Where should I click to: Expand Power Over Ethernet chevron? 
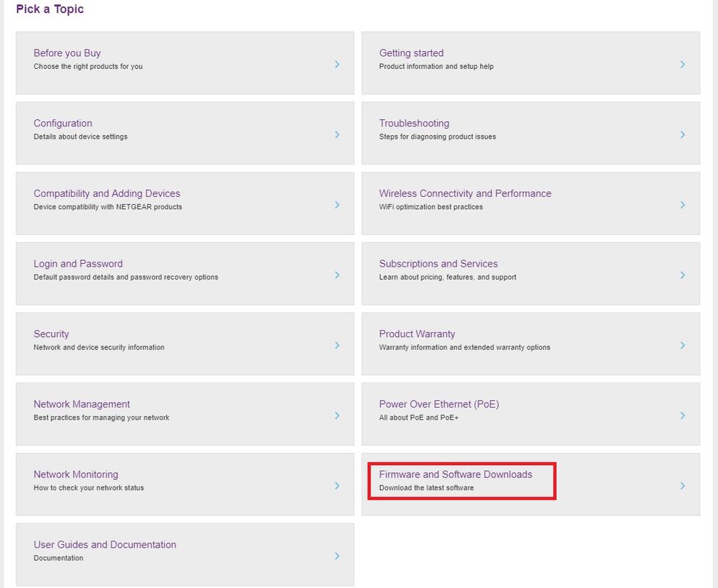[682, 415]
